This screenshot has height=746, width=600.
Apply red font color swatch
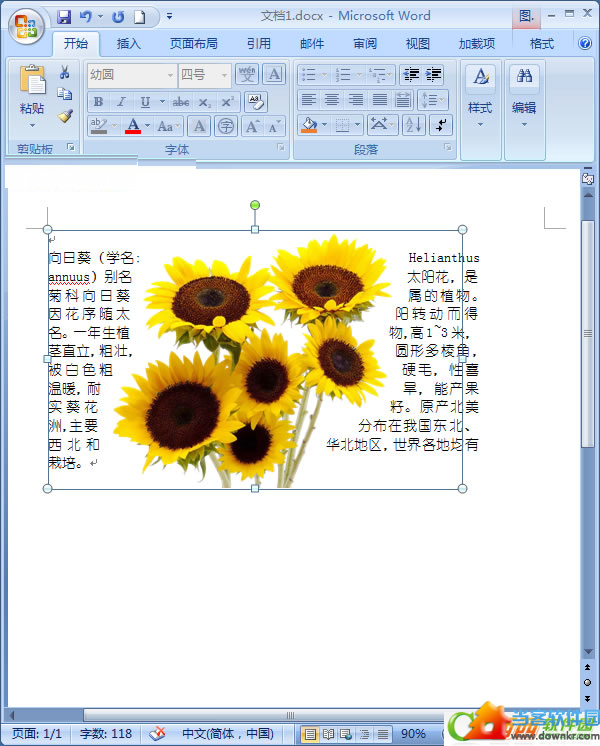click(133, 126)
